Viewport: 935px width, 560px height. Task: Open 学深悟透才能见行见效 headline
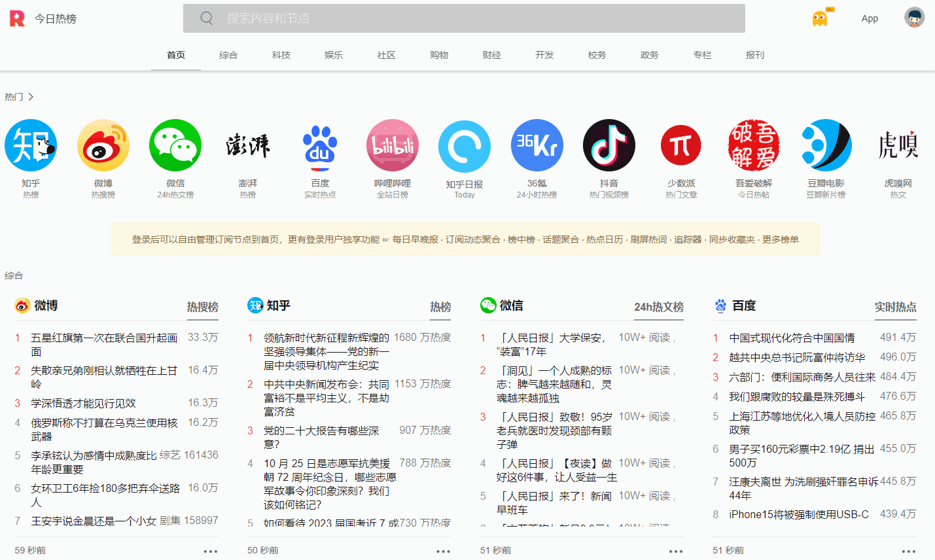(84, 404)
